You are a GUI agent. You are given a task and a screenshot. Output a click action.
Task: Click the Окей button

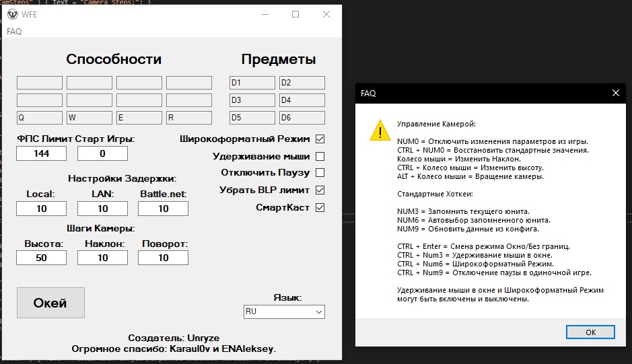pyautogui.click(x=50, y=303)
